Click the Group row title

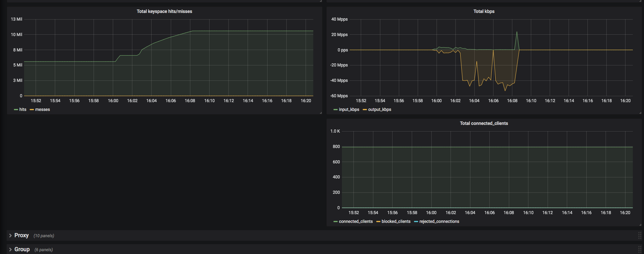tap(22, 249)
